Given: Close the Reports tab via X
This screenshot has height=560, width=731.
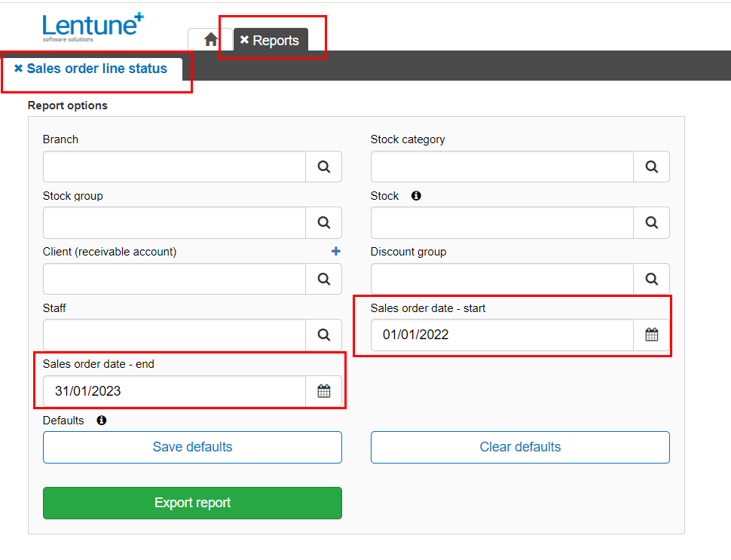Looking at the screenshot, I should (244, 40).
